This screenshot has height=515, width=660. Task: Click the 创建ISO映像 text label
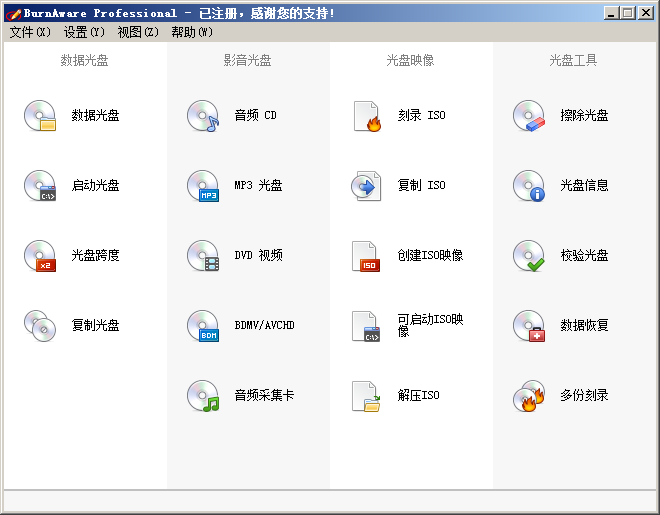430,256
